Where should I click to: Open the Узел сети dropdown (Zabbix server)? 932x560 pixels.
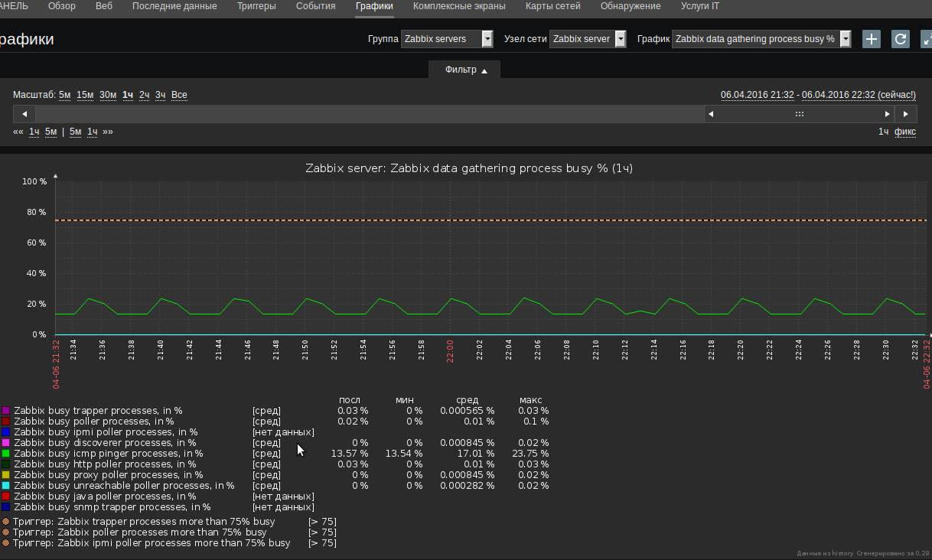click(588, 39)
